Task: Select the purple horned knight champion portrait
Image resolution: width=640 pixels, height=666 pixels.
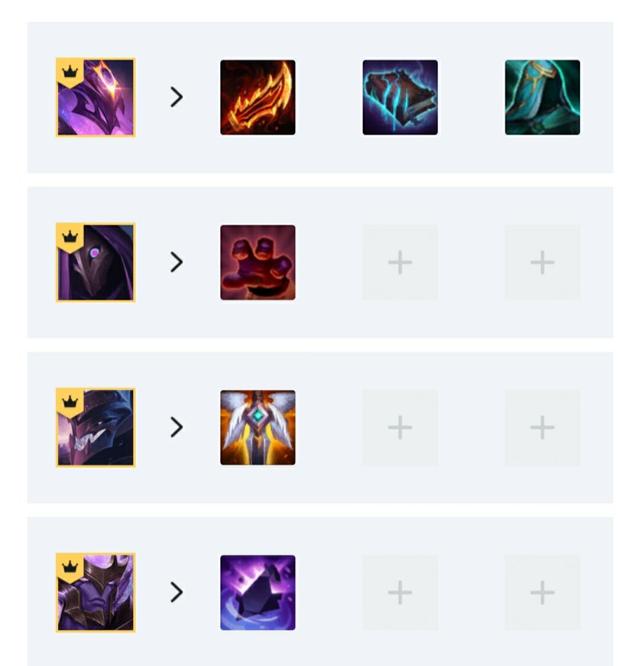Action: click(96, 593)
